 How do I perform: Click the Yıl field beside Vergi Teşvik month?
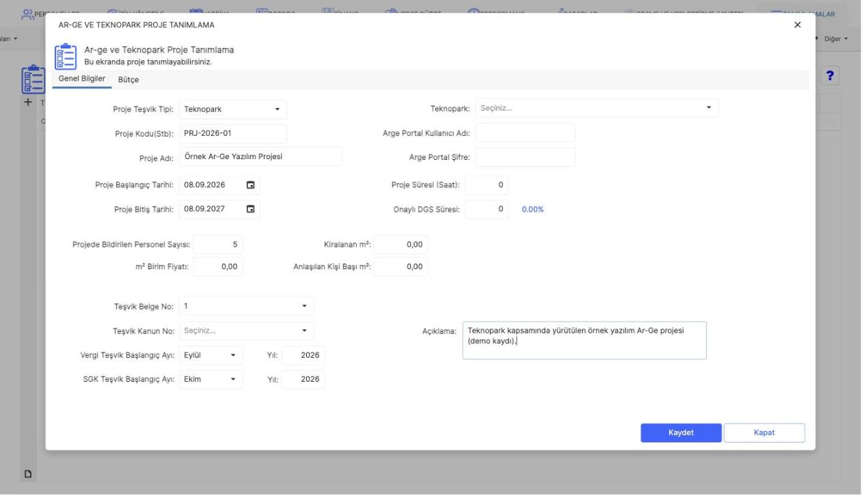(303, 355)
